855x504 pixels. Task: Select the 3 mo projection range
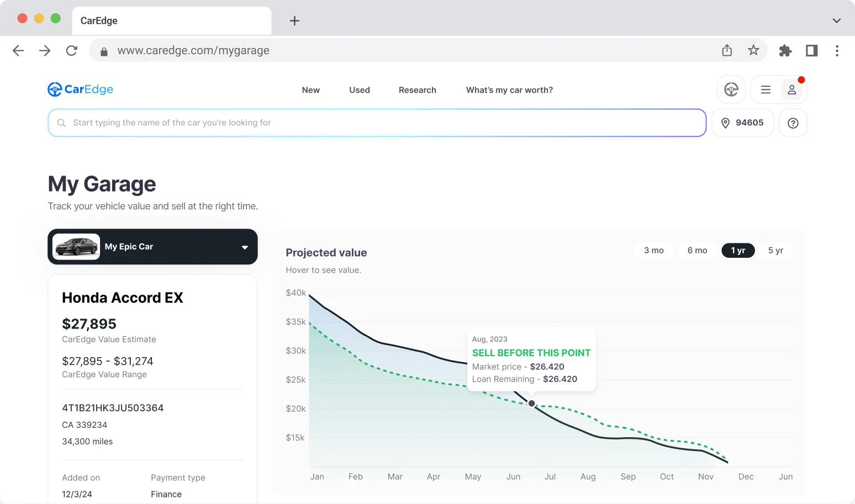(653, 250)
